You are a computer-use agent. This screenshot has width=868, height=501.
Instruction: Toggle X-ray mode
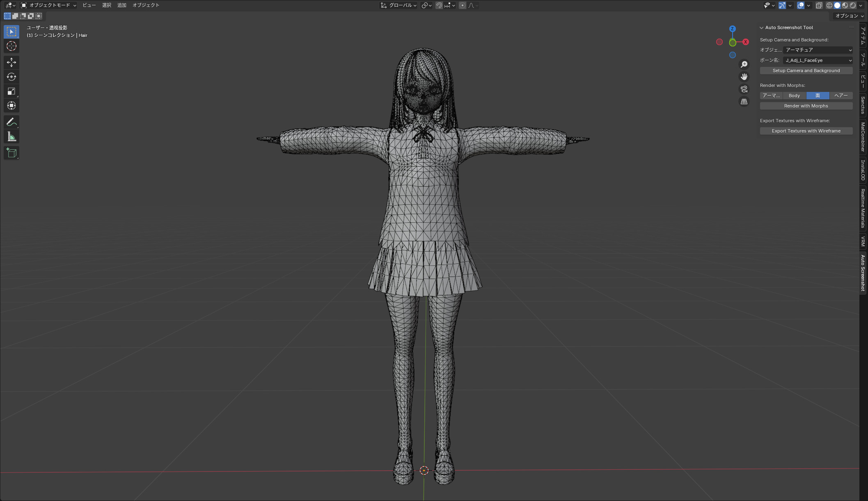tap(819, 5)
